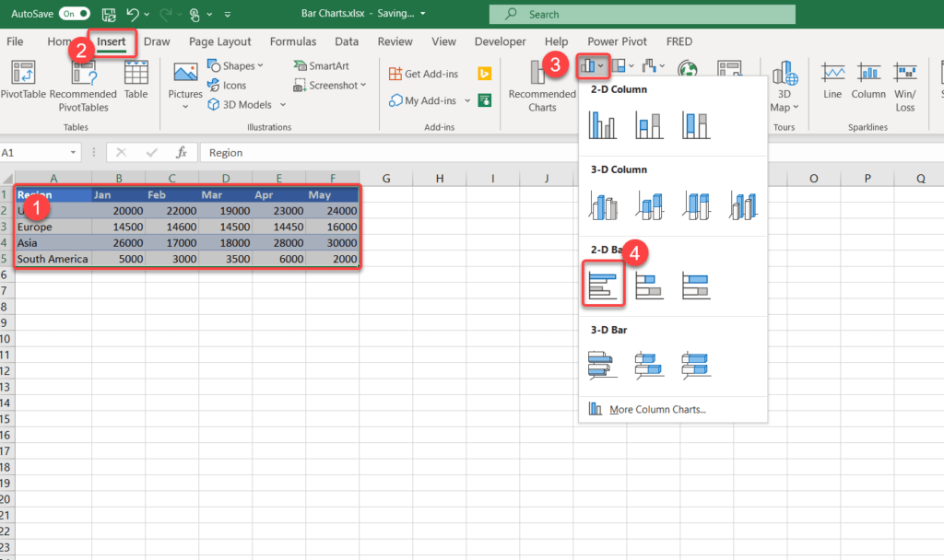Screen dimensions: 944x560
Task: Insert a Win/Loss sparkline
Action: 904,83
